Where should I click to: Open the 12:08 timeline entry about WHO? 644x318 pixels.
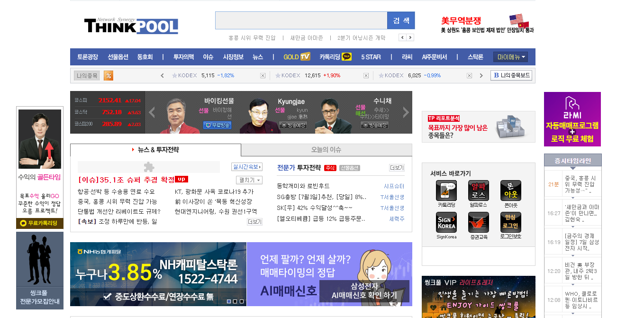[573, 300]
